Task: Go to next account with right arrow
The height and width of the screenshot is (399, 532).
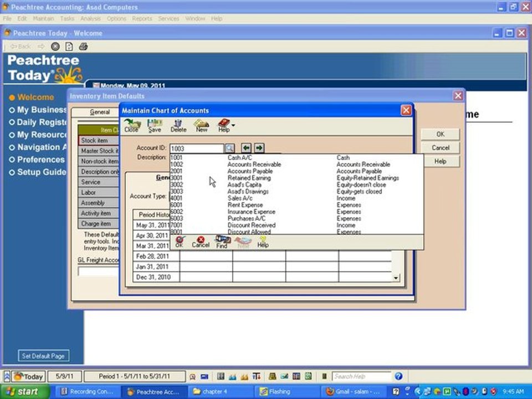Action: click(259, 148)
